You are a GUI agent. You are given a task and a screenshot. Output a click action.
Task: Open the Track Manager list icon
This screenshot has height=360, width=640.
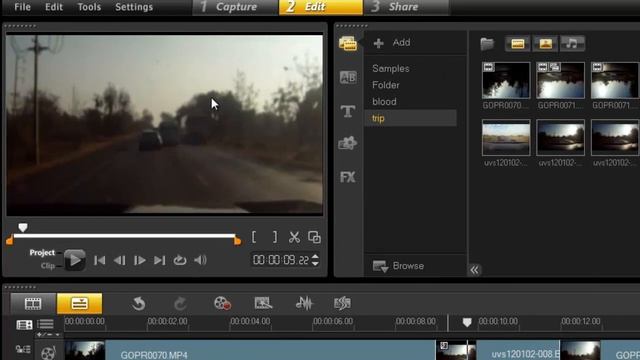[x=45, y=324]
